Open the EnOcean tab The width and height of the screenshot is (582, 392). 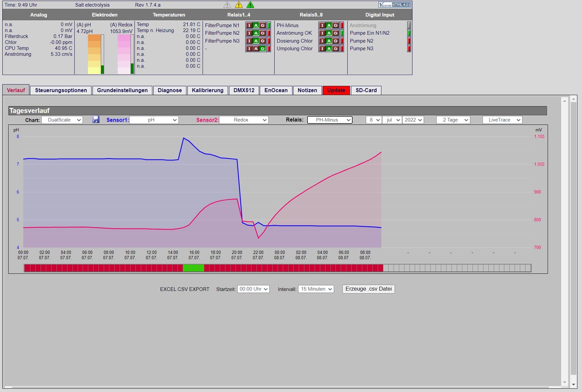pyautogui.click(x=276, y=90)
